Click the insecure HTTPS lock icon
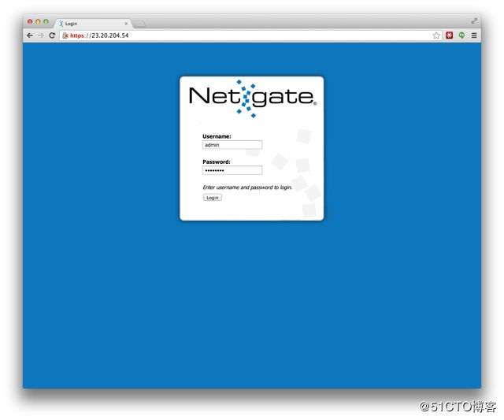The height and width of the screenshot is (420, 504). coord(65,35)
